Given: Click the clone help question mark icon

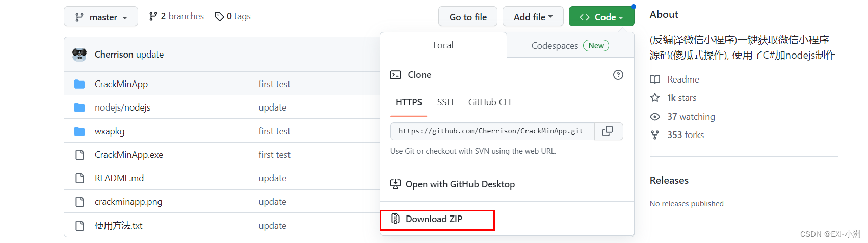Looking at the screenshot, I should tap(618, 75).
